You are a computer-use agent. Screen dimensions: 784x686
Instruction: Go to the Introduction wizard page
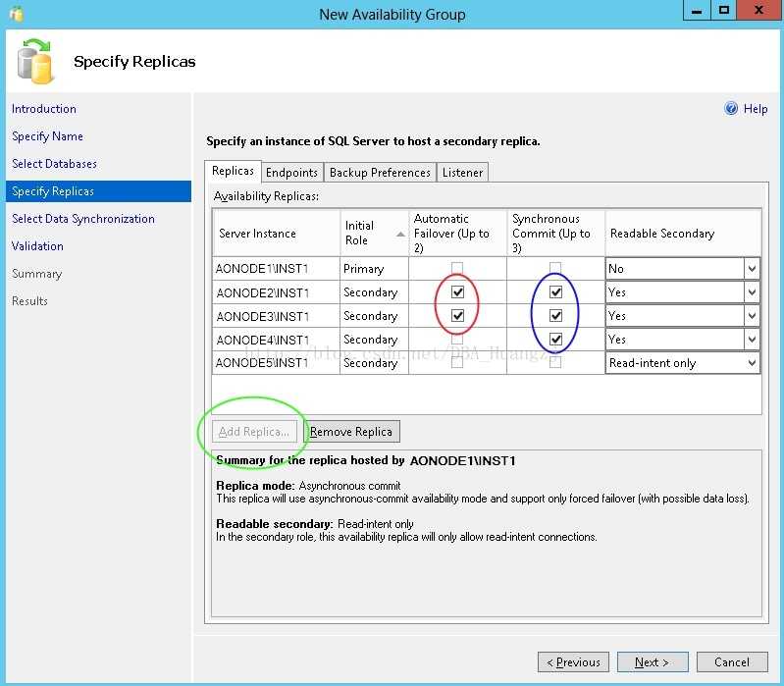(44, 109)
